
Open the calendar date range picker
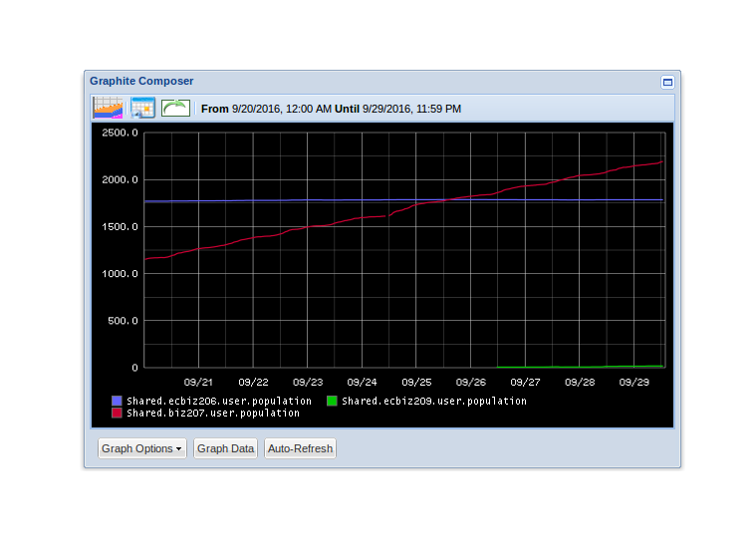(x=142, y=108)
